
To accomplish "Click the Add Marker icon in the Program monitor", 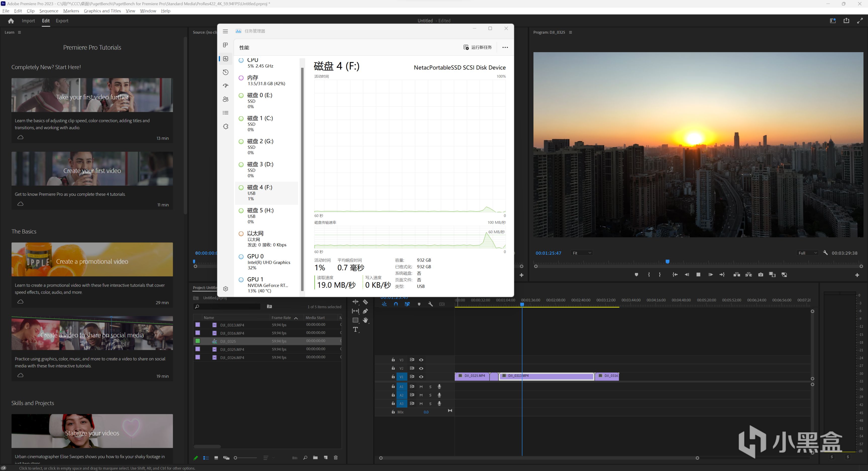I will [636, 275].
